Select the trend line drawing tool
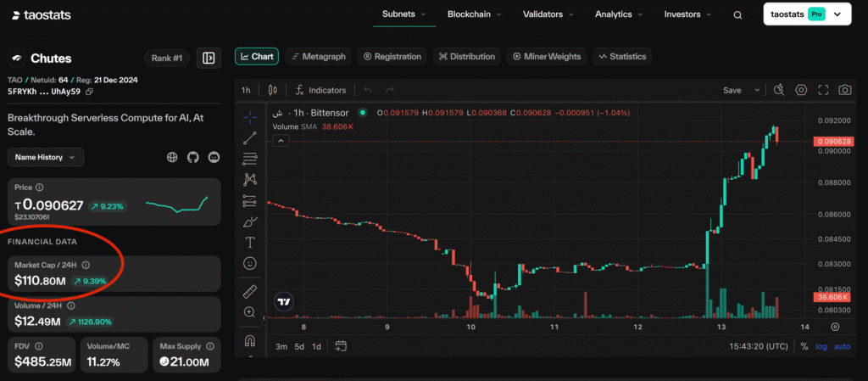Viewport: 868px width, 381px height. (250, 137)
